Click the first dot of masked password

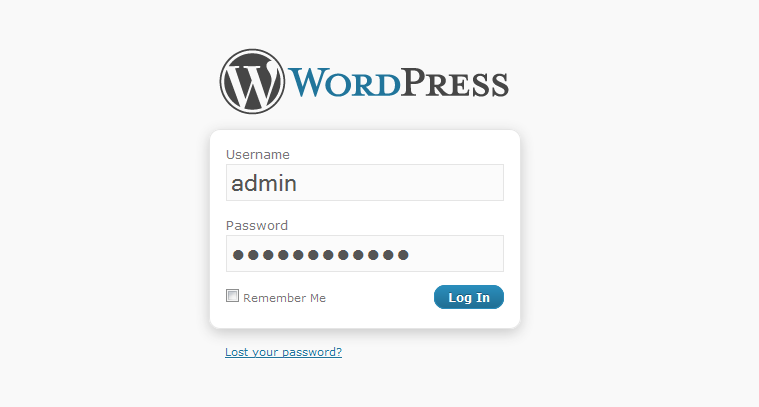[x=238, y=255]
